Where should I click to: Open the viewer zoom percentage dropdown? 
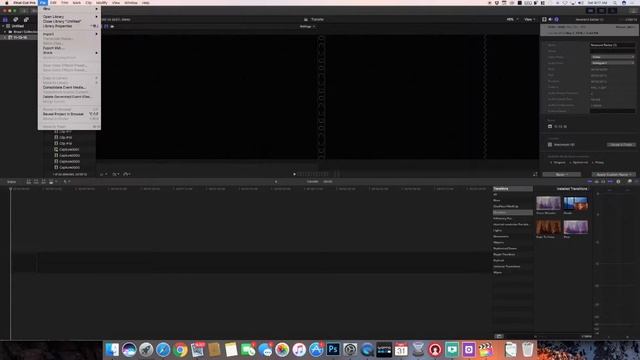click(512, 19)
